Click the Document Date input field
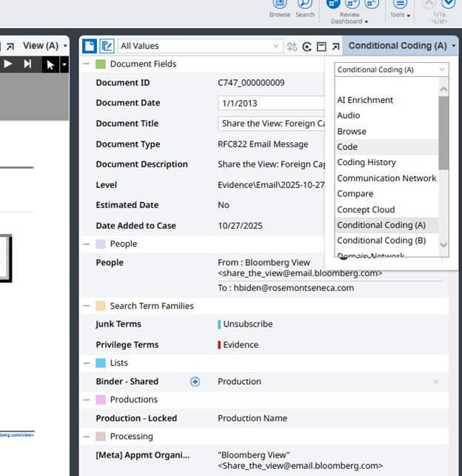Viewport: 462px width, 476px height. pyautogui.click(x=272, y=103)
